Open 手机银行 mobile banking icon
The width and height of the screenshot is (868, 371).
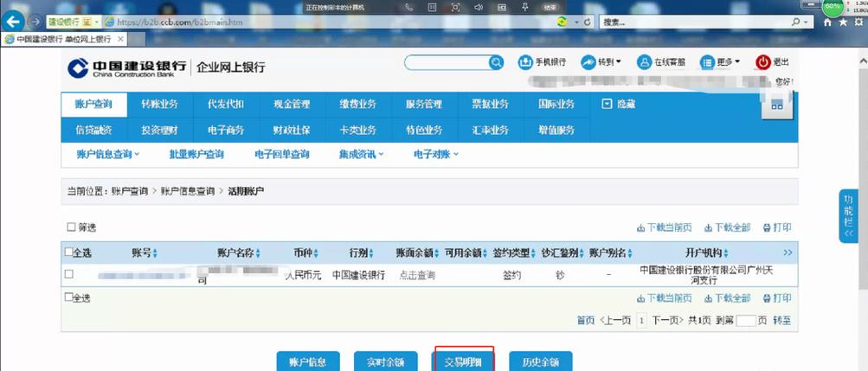[524, 62]
